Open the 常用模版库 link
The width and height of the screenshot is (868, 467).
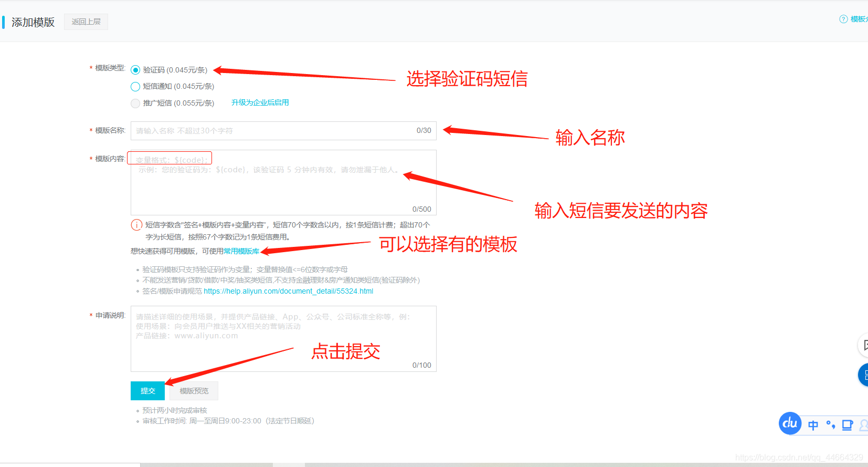click(241, 251)
